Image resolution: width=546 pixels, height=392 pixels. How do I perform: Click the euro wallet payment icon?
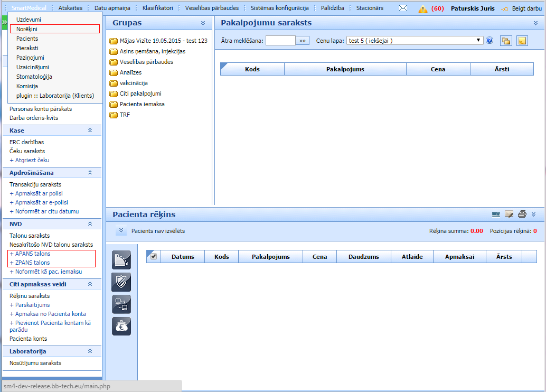[x=121, y=326]
